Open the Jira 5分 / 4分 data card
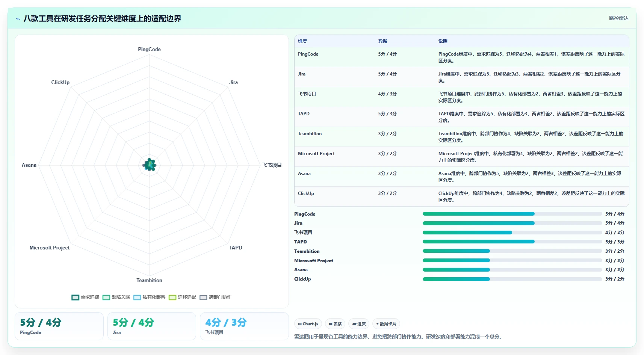 tap(152, 326)
